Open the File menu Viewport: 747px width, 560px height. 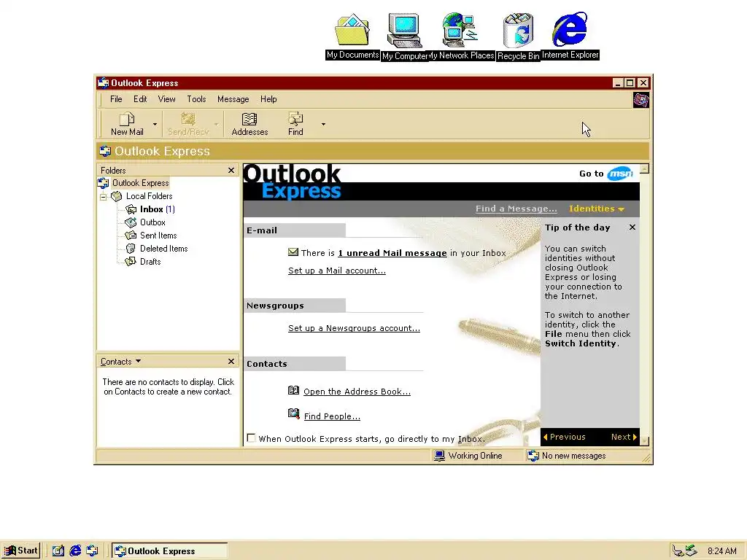(116, 99)
